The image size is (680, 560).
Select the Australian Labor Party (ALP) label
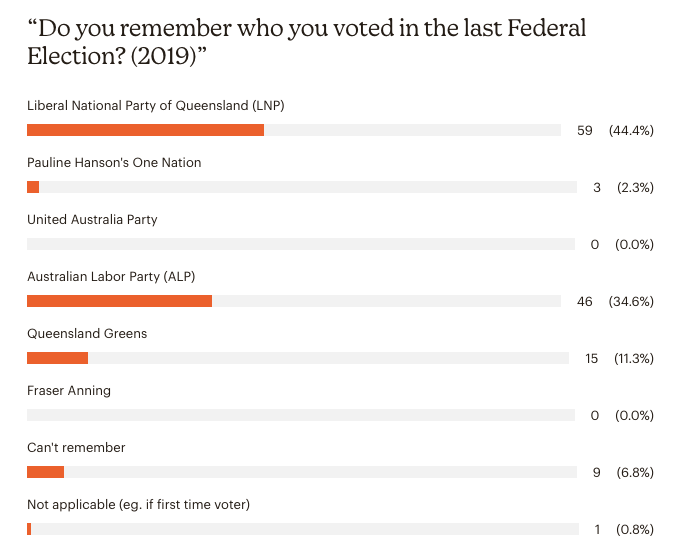coord(111,276)
